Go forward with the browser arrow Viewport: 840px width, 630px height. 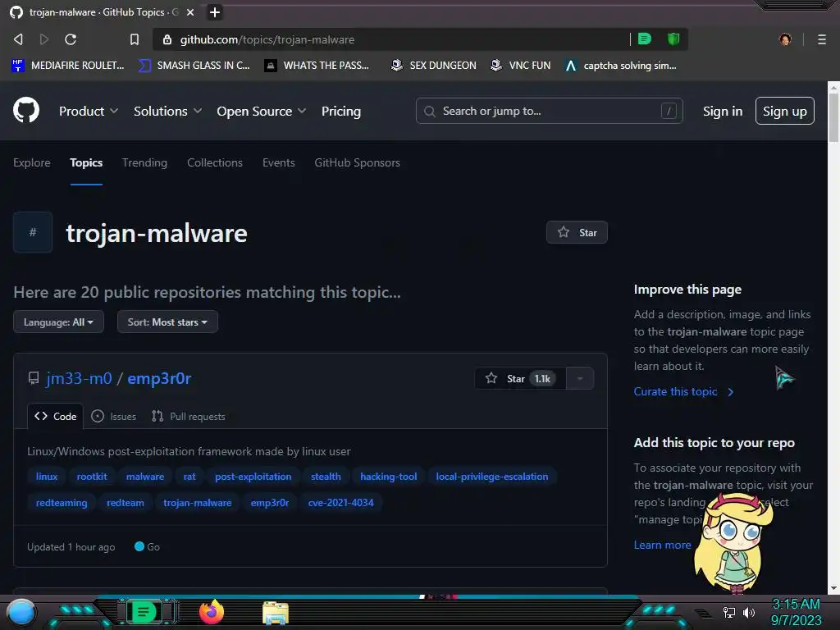(44, 39)
